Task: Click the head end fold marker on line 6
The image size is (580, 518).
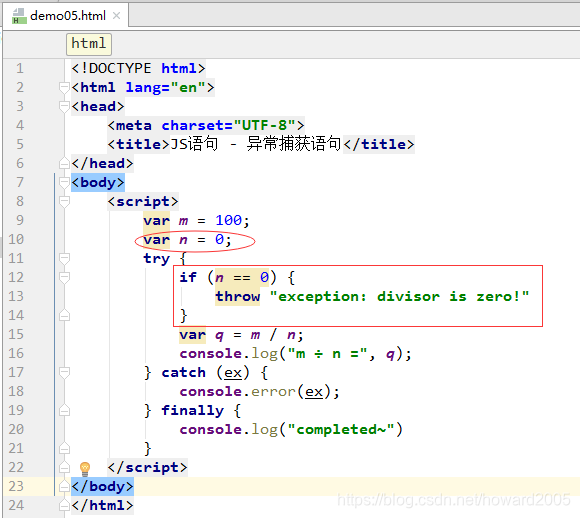Action: click(64, 164)
